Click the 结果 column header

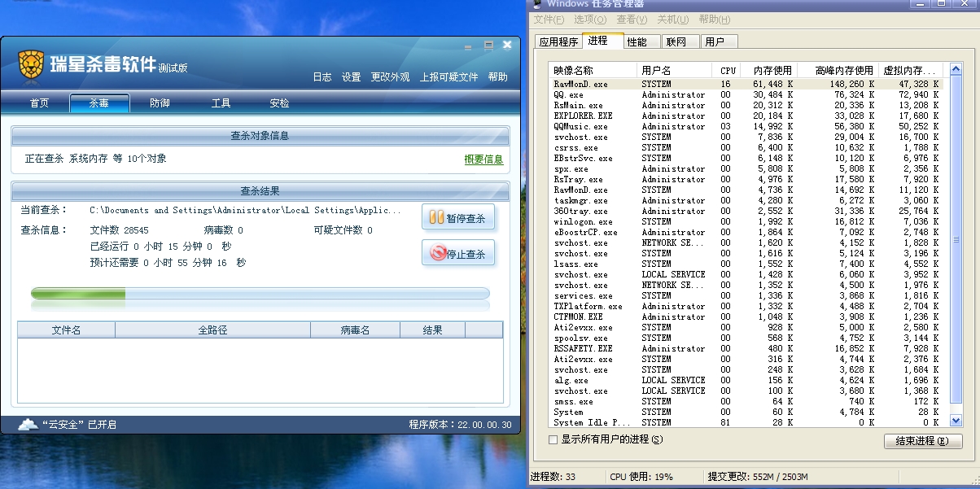click(x=433, y=330)
